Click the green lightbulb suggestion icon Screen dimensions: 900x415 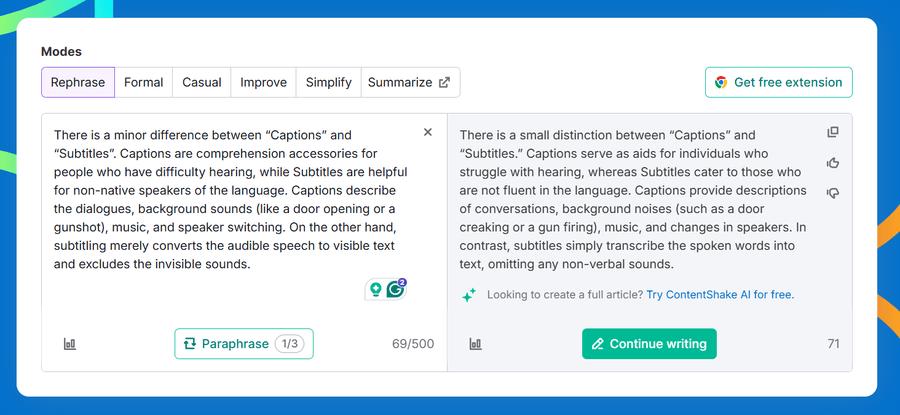pos(376,289)
